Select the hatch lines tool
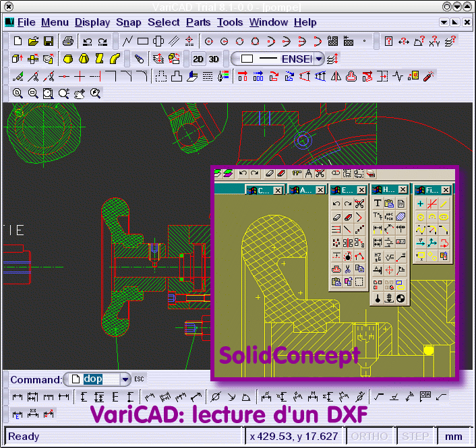This screenshot has width=476, height=448. (x=174, y=41)
